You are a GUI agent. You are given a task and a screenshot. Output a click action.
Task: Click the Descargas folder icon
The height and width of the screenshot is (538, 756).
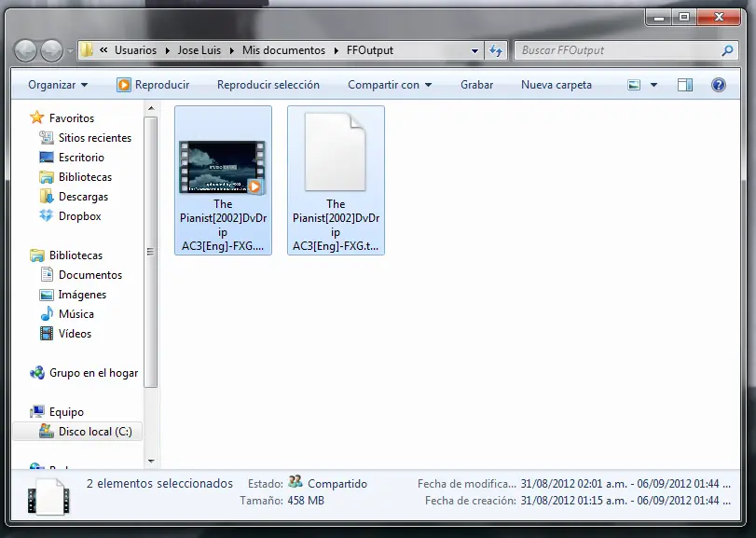[x=47, y=196]
